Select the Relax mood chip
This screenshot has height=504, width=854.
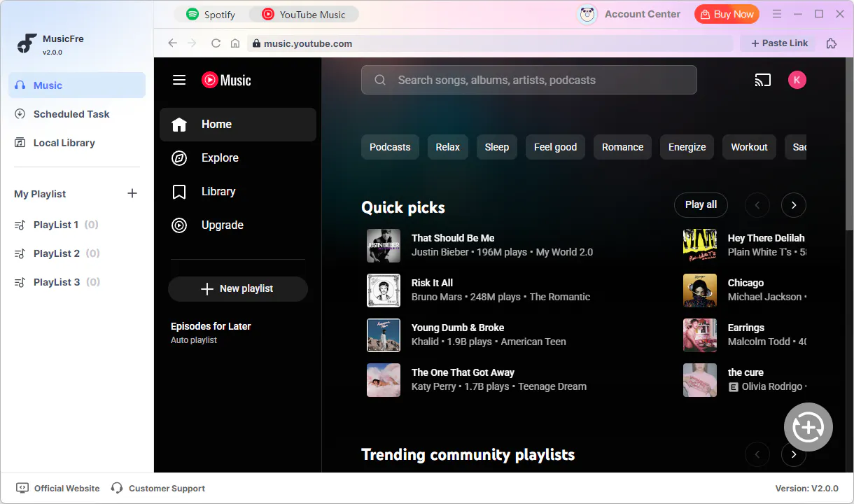point(448,147)
